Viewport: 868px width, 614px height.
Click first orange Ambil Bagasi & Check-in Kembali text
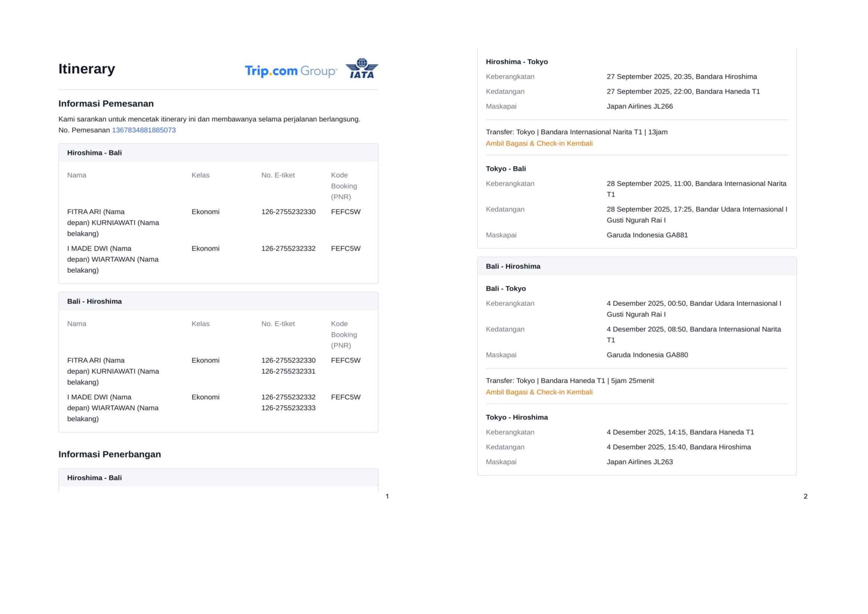tap(539, 143)
